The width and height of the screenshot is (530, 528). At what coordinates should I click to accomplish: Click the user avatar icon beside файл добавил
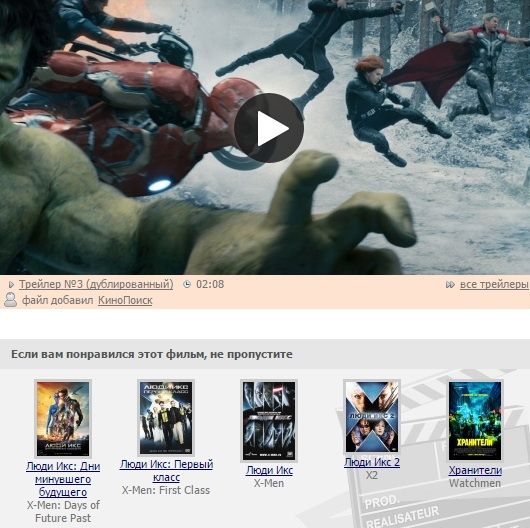[x=10, y=300]
